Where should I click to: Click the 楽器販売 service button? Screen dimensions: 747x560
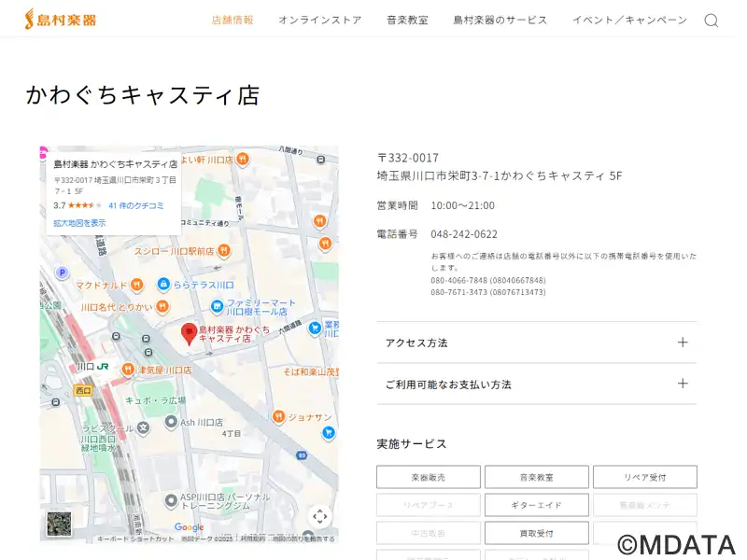pyautogui.click(x=429, y=477)
